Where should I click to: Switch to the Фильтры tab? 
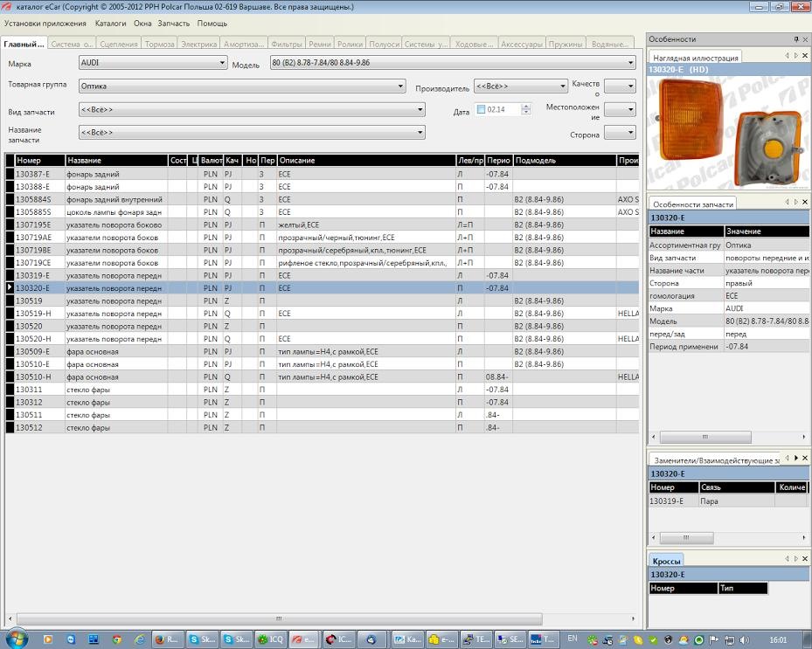[287, 44]
